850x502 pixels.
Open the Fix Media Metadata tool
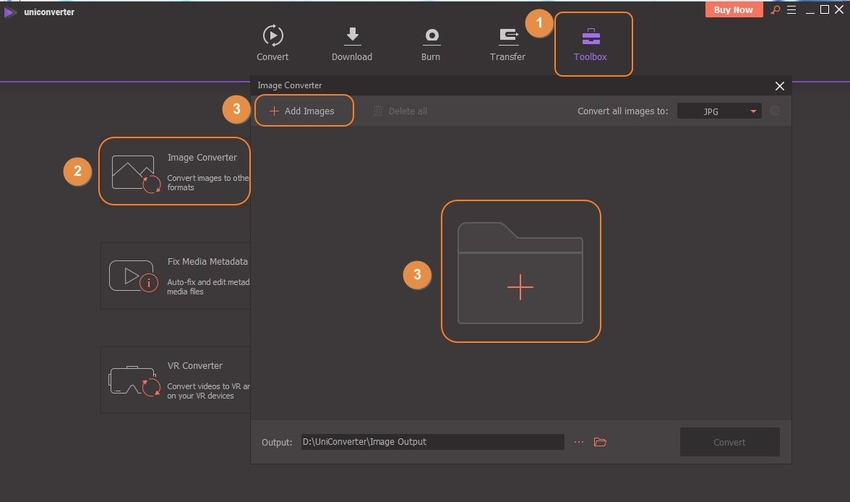point(174,275)
